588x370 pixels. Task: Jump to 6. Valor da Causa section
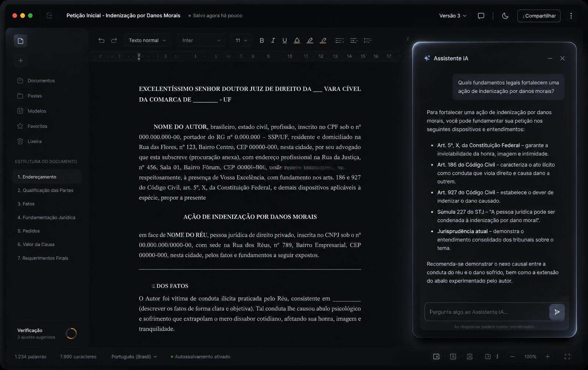click(36, 244)
